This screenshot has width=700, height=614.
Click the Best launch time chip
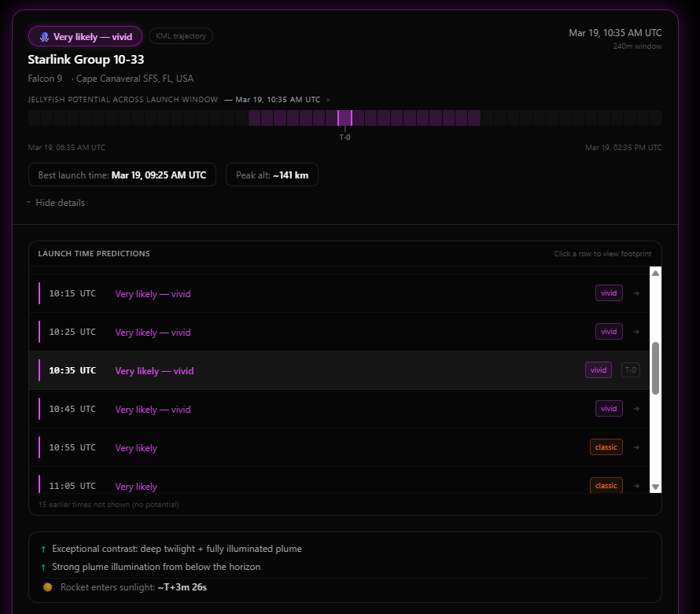click(x=123, y=175)
